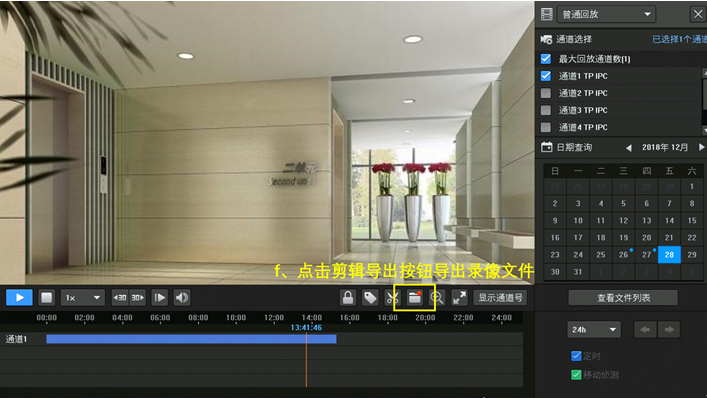Select December 29 in the calendar

tap(692, 255)
